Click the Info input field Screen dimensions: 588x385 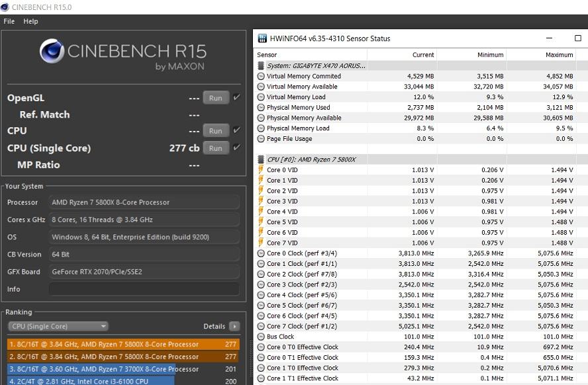point(144,289)
